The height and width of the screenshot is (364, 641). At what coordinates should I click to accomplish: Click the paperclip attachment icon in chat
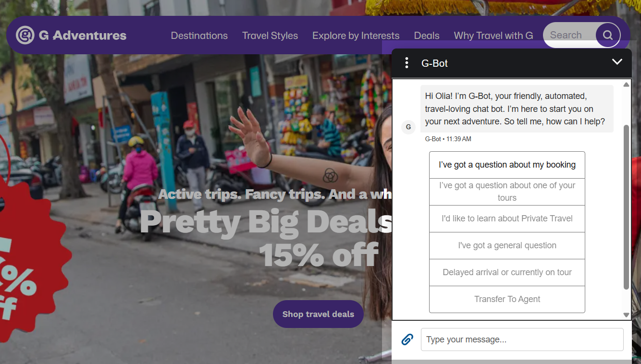coord(407,339)
